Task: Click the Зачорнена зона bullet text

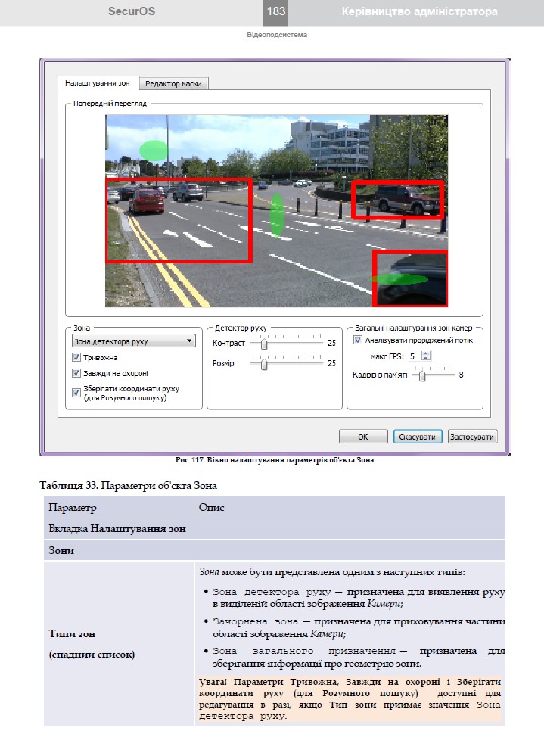Action: [x=359, y=627]
